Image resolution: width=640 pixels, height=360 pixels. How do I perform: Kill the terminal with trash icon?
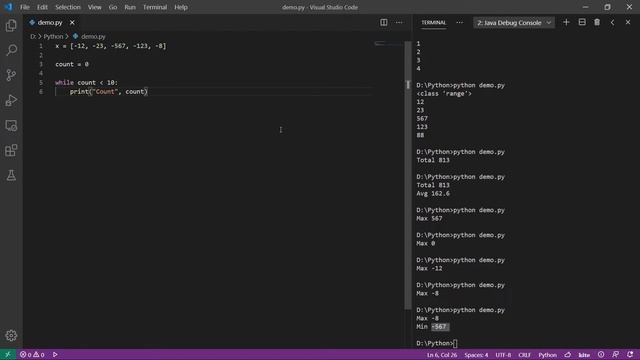(597, 22)
